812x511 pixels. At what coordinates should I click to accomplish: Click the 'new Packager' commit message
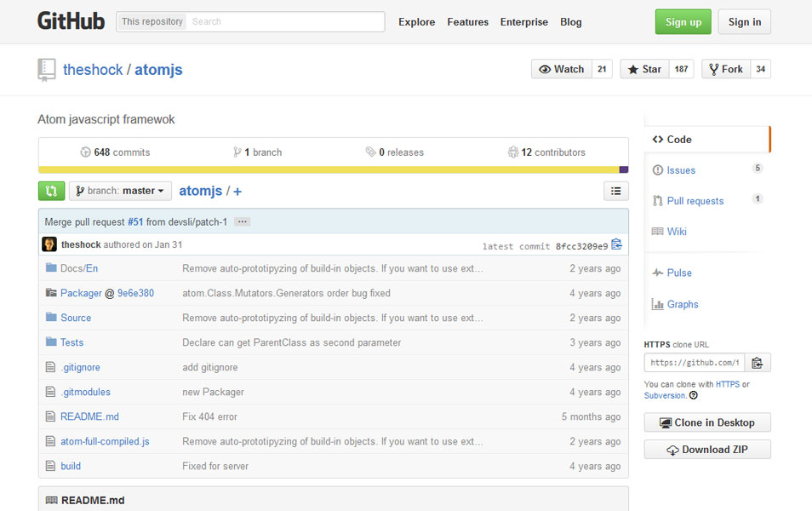(213, 392)
